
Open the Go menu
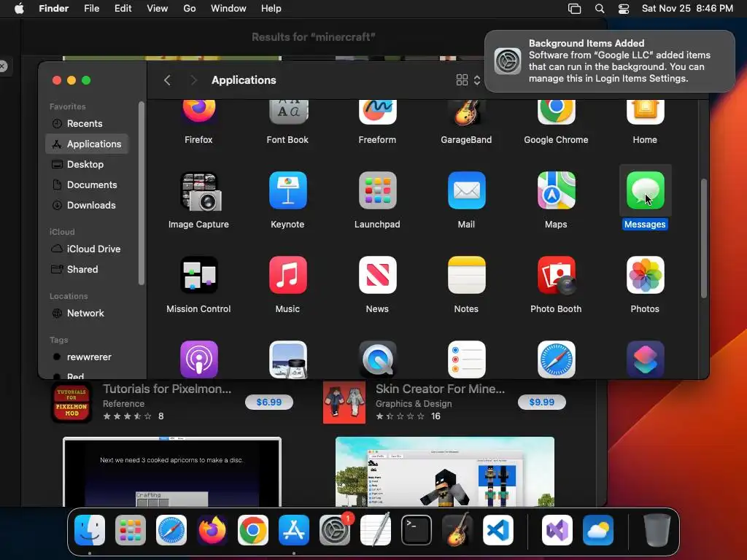[190, 9]
